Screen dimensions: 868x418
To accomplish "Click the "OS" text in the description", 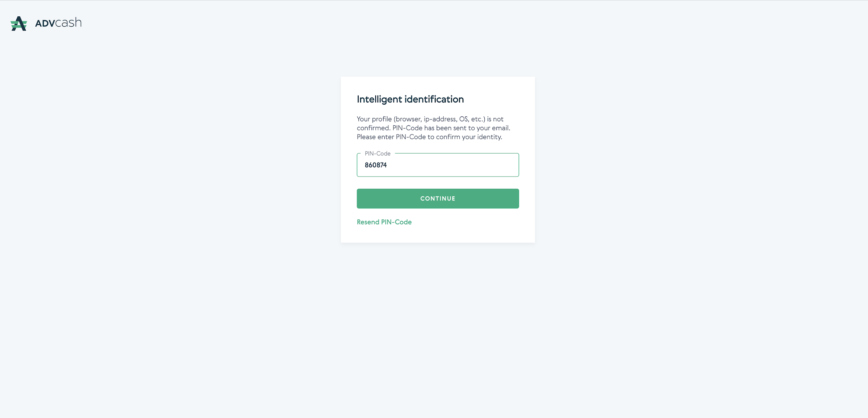I will click(464, 119).
